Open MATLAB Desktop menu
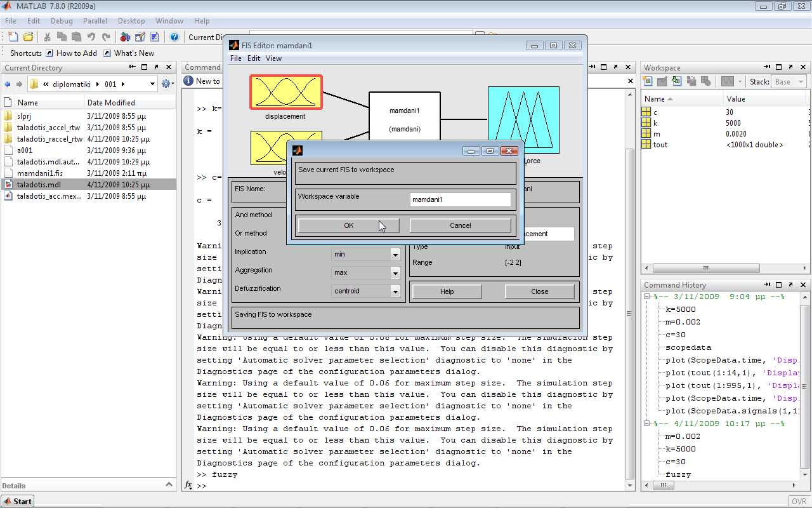Image resolution: width=812 pixels, height=508 pixels. pos(131,21)
